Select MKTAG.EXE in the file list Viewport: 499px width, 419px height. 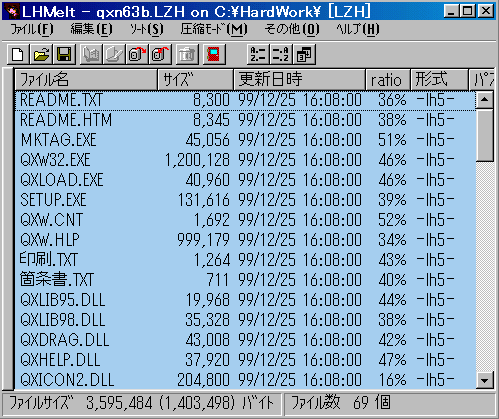pyautogui.click(x=58, y=140)
